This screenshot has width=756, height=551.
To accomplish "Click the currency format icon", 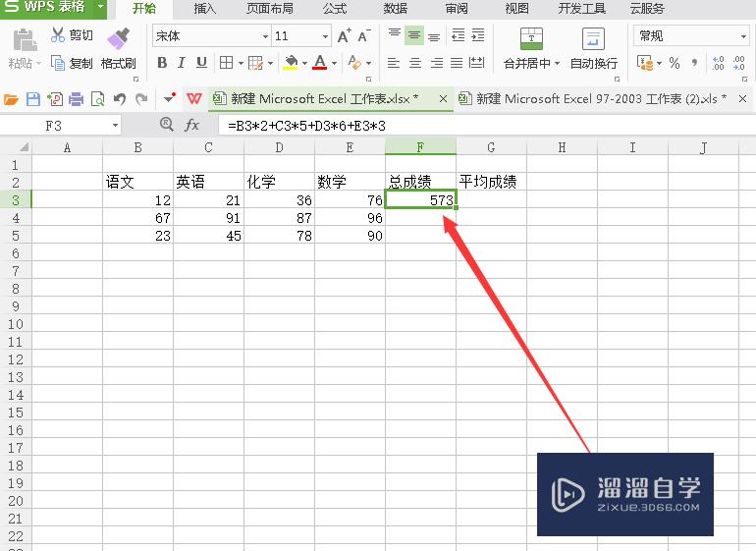I will 645,63.
